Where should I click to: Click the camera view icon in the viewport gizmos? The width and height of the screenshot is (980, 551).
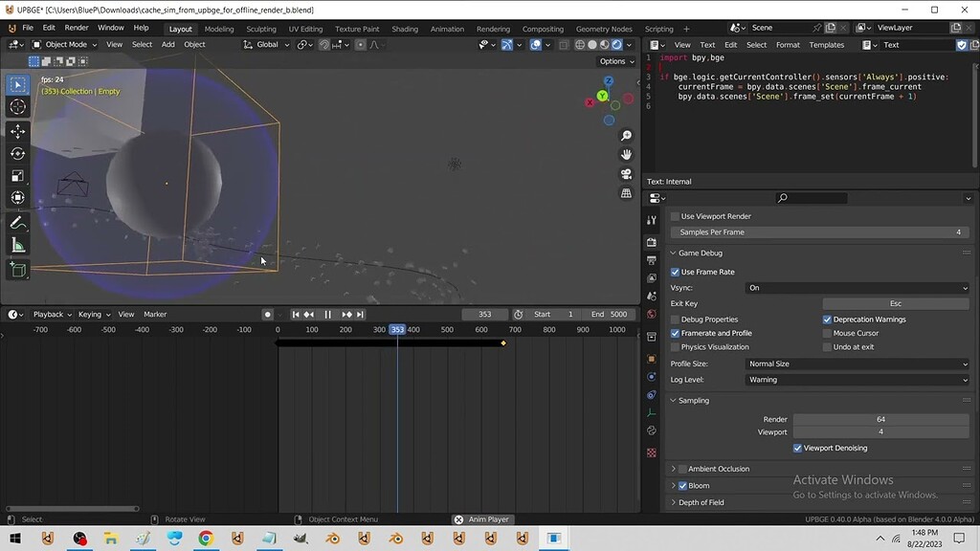(625, 174)
